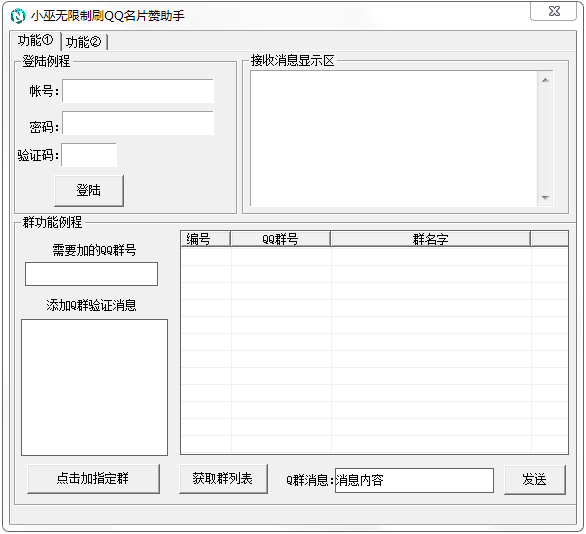
Task: Click the 帐号 input field
Action: (138, 91)
